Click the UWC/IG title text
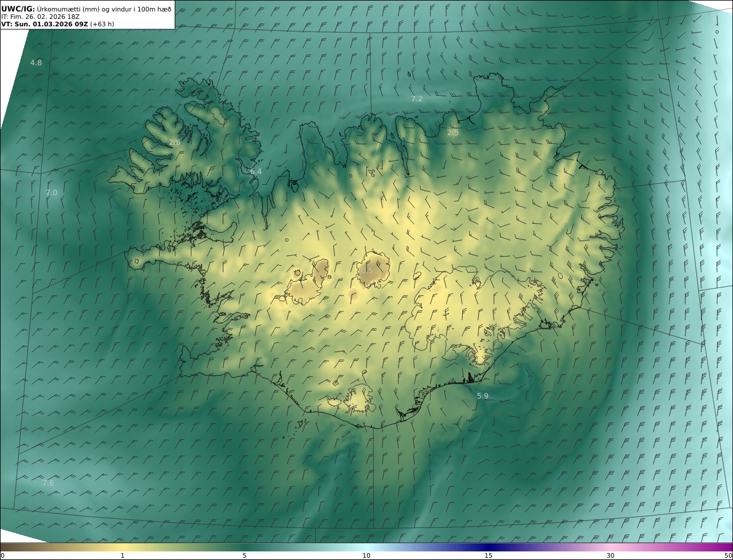The image size is (733, 560). pos(18,9)
